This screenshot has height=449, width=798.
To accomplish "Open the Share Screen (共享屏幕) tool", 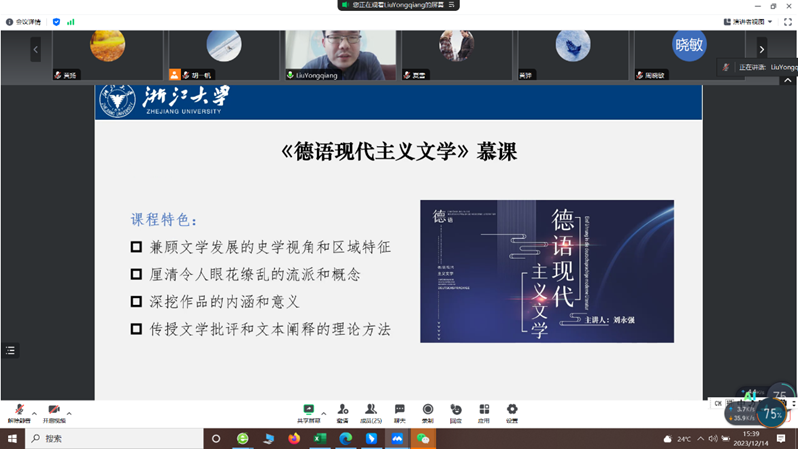I will coord(309,410).
